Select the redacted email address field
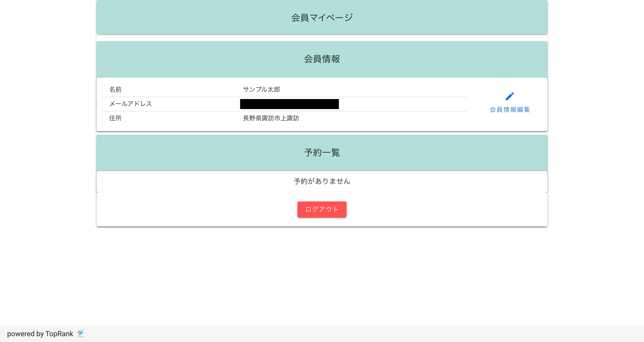The height and width of the screenshot is (342, 644). 289,104
